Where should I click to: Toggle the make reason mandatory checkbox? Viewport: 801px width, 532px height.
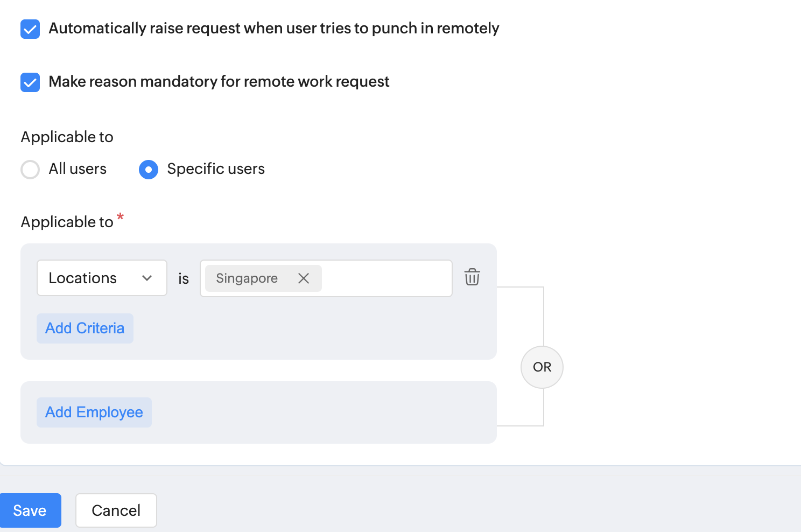[30, 82]
